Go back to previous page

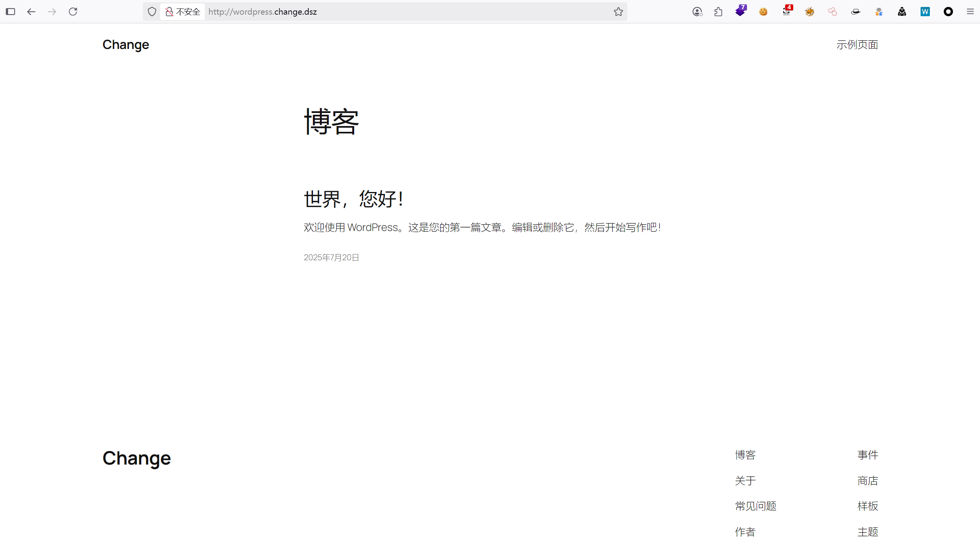point(31,12)
